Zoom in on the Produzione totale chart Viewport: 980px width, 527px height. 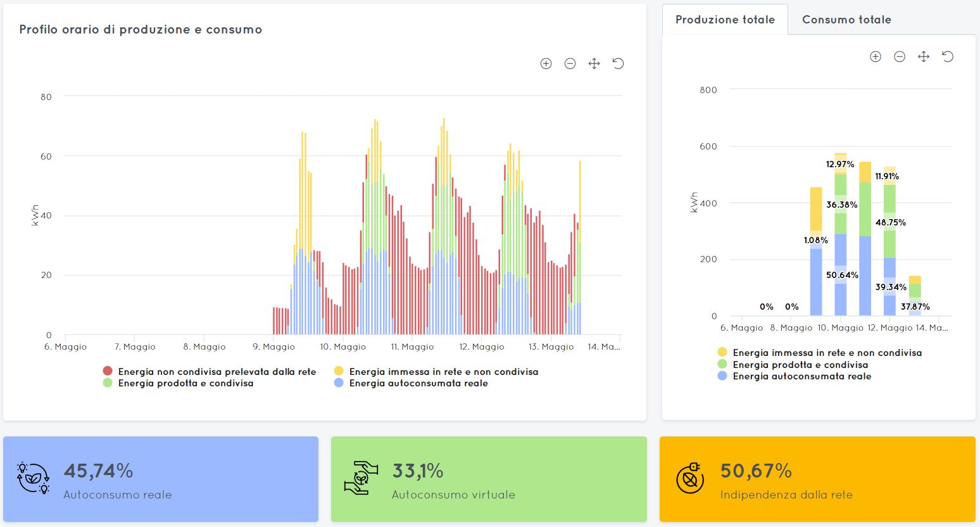876,56
